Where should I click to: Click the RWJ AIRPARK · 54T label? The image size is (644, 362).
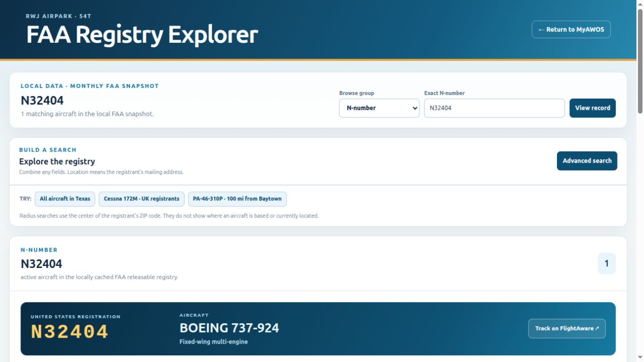58,16
